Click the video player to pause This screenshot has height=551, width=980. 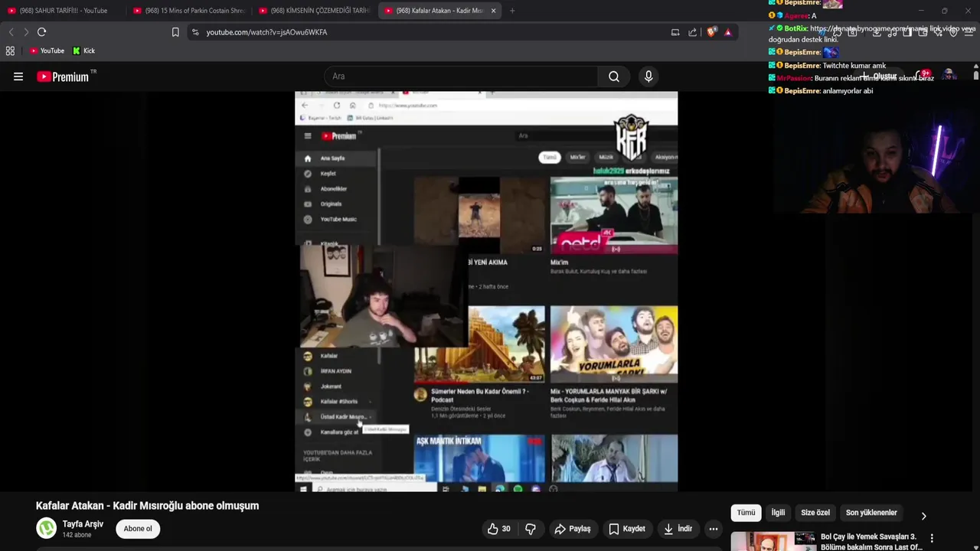click(x=486, y=291)
